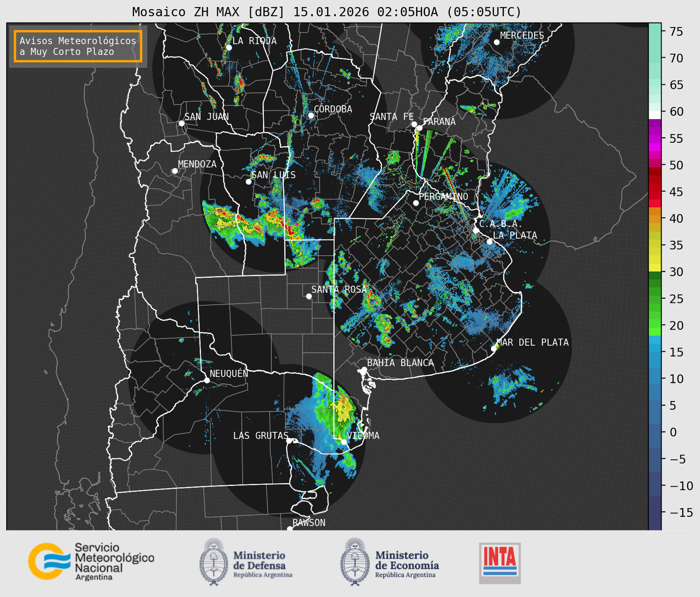Screen dimensions: 700x597
Task: Click the Viedma city marker dot
Action: (344, 442)
